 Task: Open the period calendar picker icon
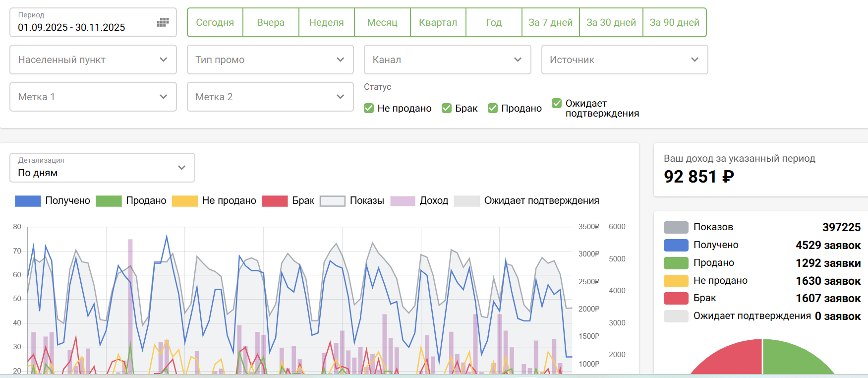(x=163, y=22)
